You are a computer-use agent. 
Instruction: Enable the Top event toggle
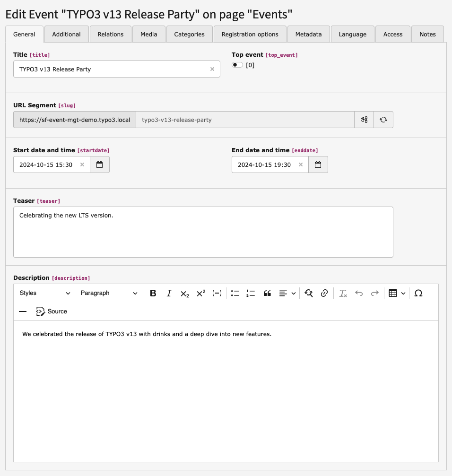[x=237, y=65]
